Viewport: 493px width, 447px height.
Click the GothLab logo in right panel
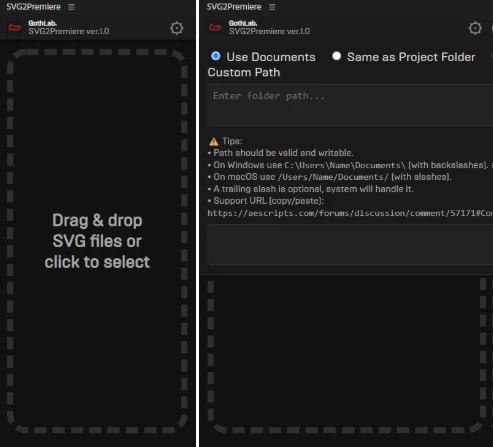tap(215, 27)
